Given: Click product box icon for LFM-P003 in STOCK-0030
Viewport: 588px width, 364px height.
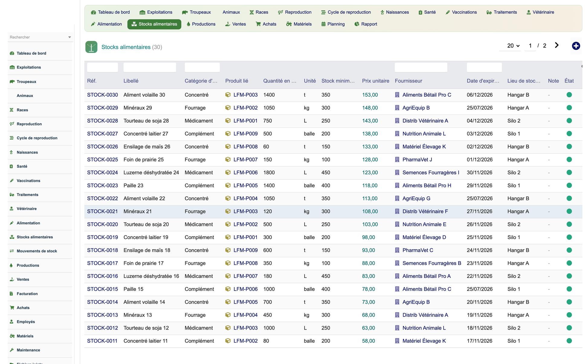Looking at the screenshot, I should pyautogui.click(x=228, y=95).
